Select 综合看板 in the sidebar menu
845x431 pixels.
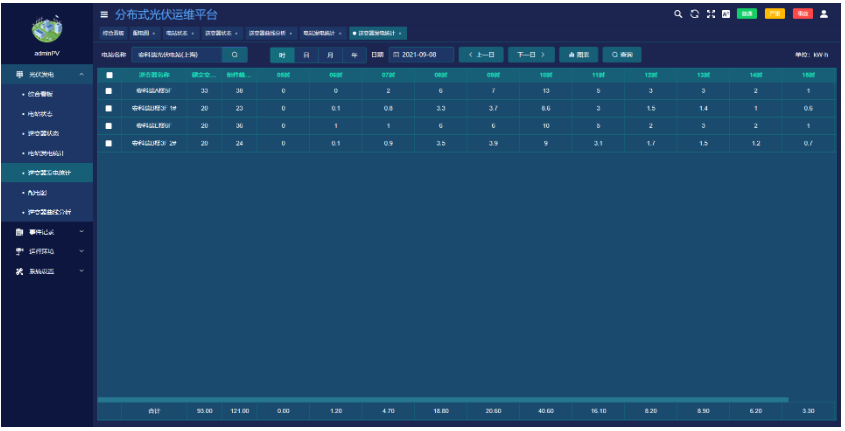tap(43, 94)
